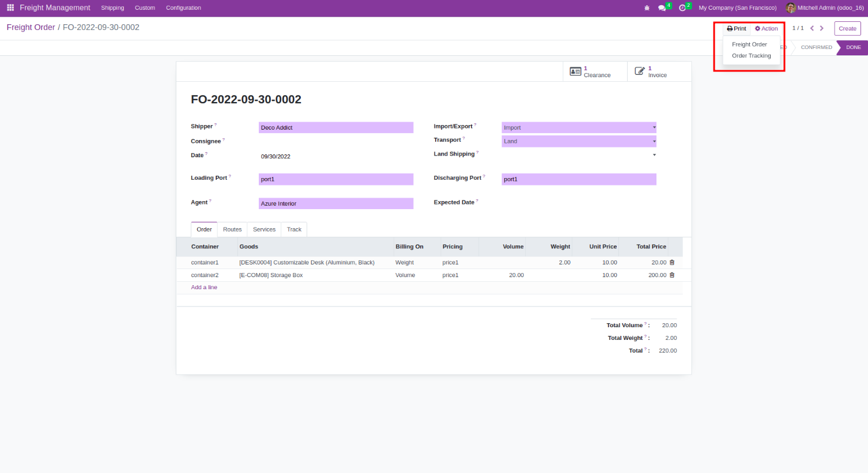Go to previous record arrow
Image resolution: width=868 pixels, height=473 pixels.
[812, 28]
